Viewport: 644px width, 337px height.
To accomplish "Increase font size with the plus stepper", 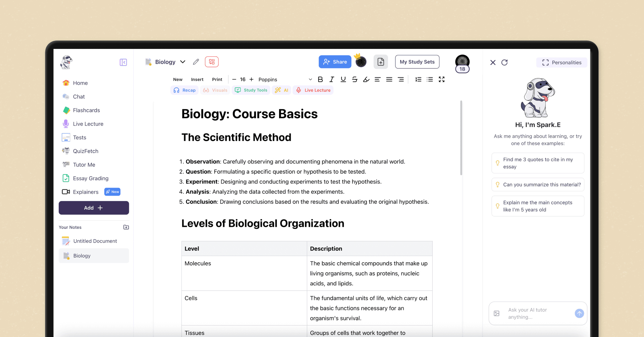I will point(252,79).
